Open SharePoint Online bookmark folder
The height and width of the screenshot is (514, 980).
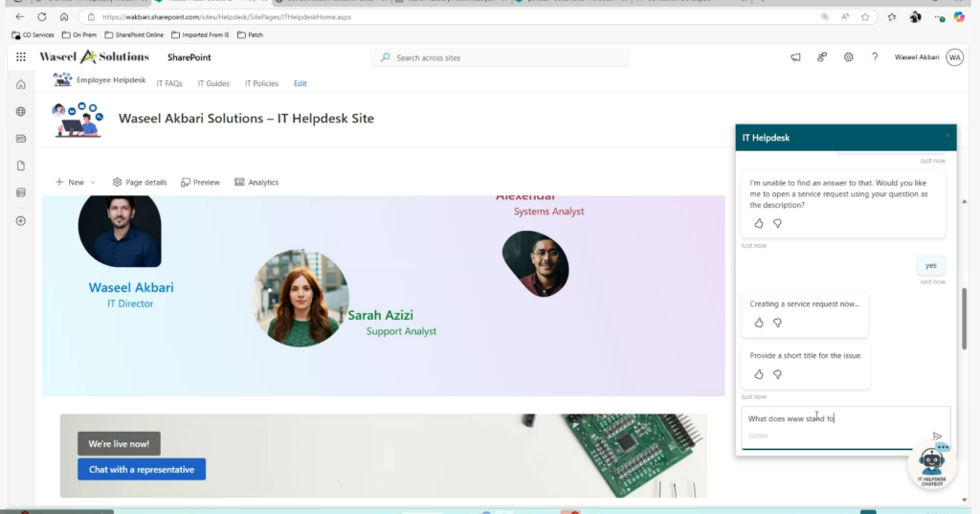[134, 35]
